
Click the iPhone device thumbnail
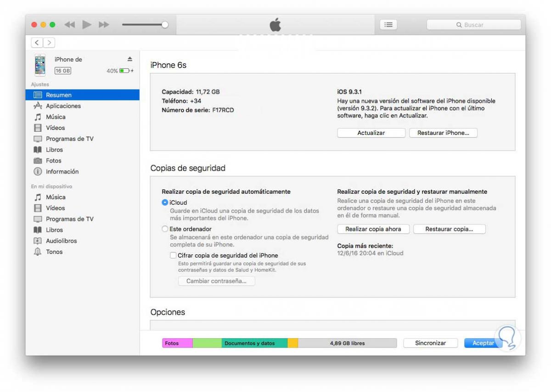(40, 65)
